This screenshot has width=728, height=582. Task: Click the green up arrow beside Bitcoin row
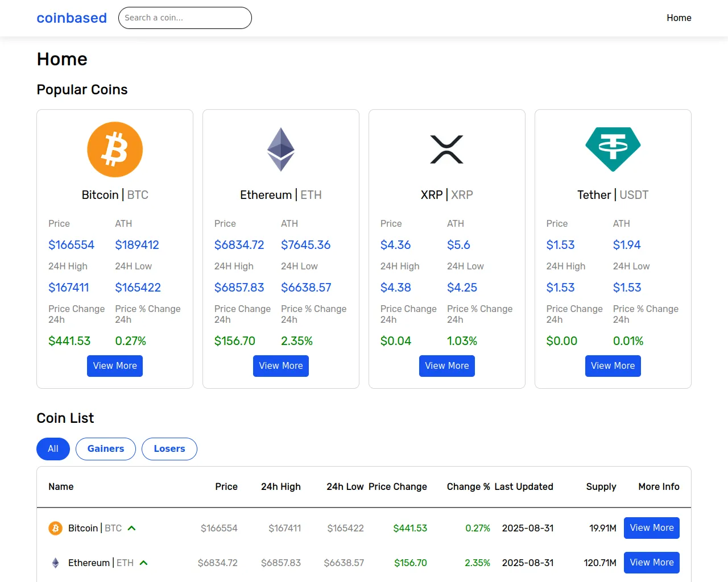point(131,528)
